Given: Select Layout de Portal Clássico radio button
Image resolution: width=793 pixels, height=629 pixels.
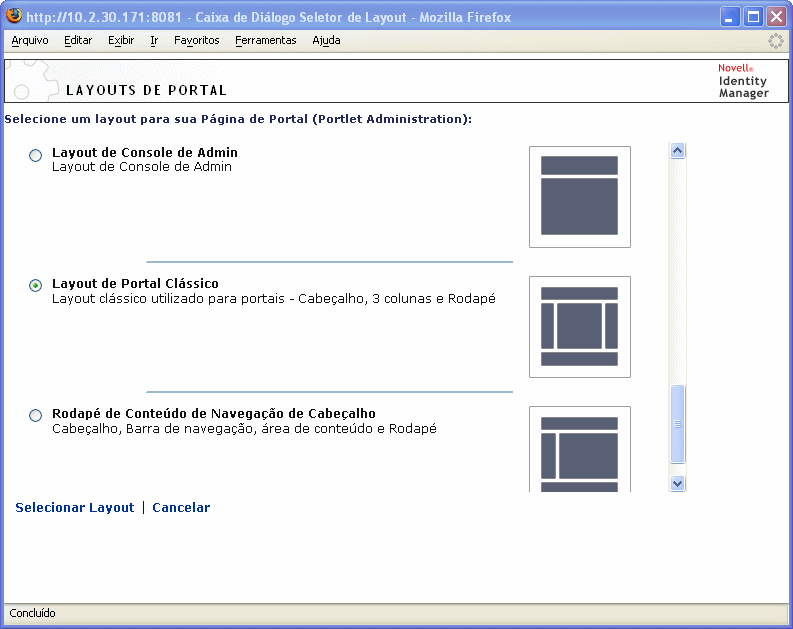Looking at the screenshot, I should click(35, 286).
